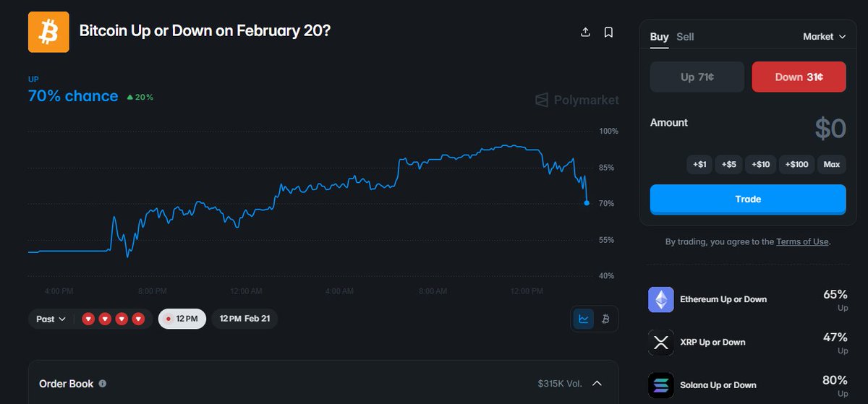Share this market via upload icon
This screenshot has width=868, height=404.
click(586, 32)
